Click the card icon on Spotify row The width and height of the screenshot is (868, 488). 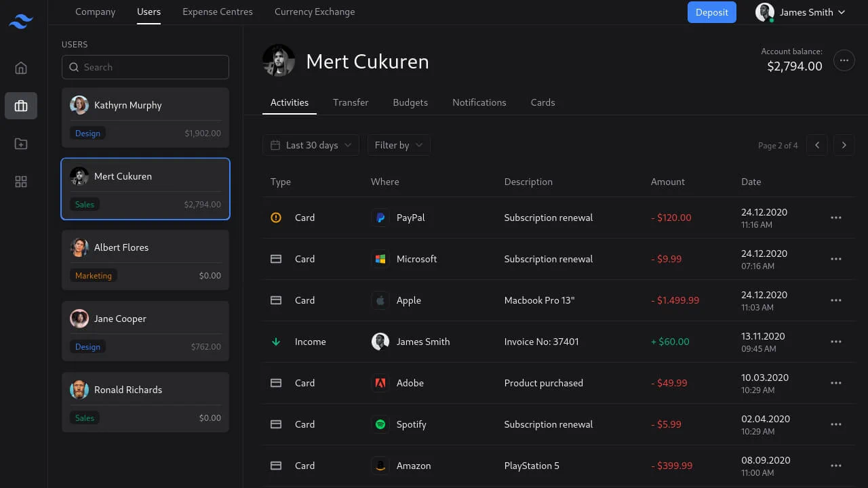pyautogui.click(x=276, y=424)
